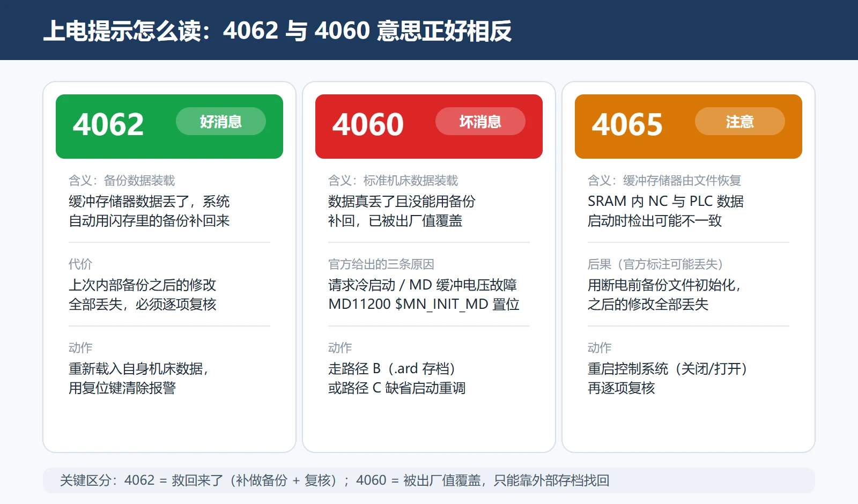Screen dimensions: 858x504
Task: Click the 好消息 badge
Action: (221, 121)
